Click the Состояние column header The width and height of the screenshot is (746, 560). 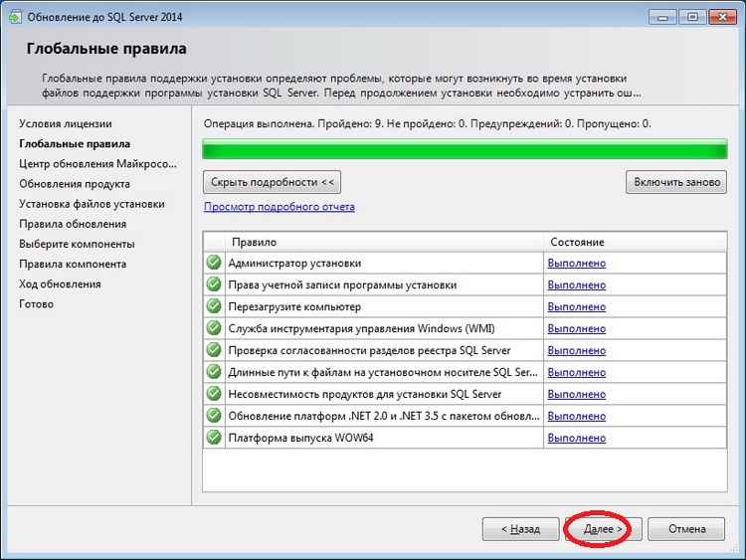636,242
